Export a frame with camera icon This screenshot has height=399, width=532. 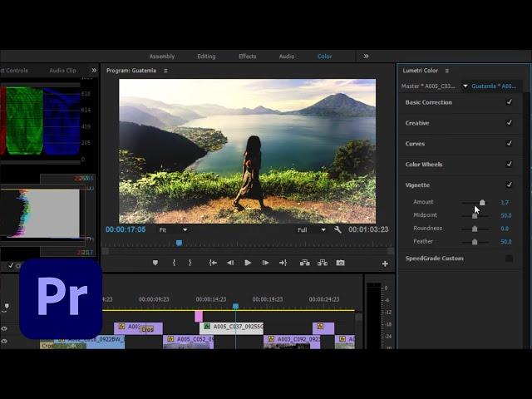tap(340, 263)
